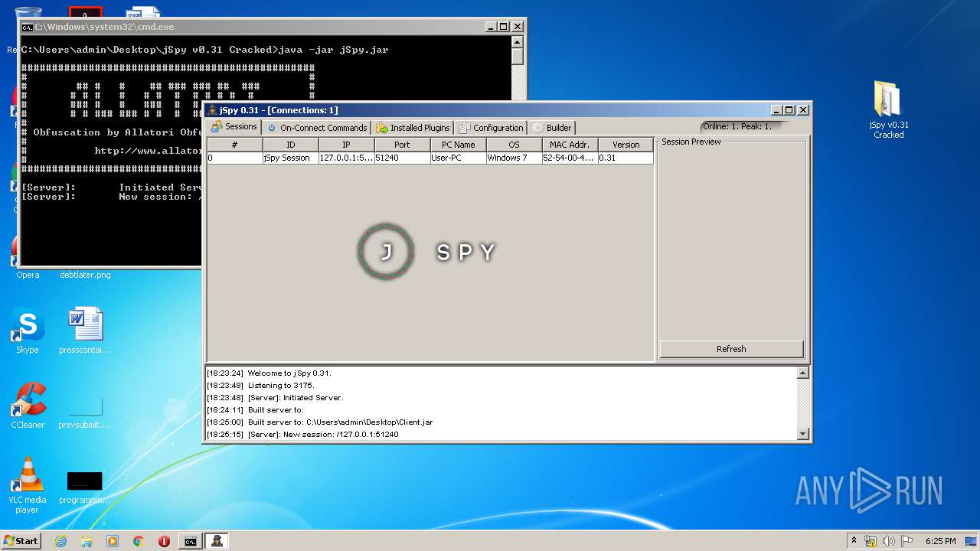
Task: Open the Skype desktop shortcut
Action: [28, 331]
